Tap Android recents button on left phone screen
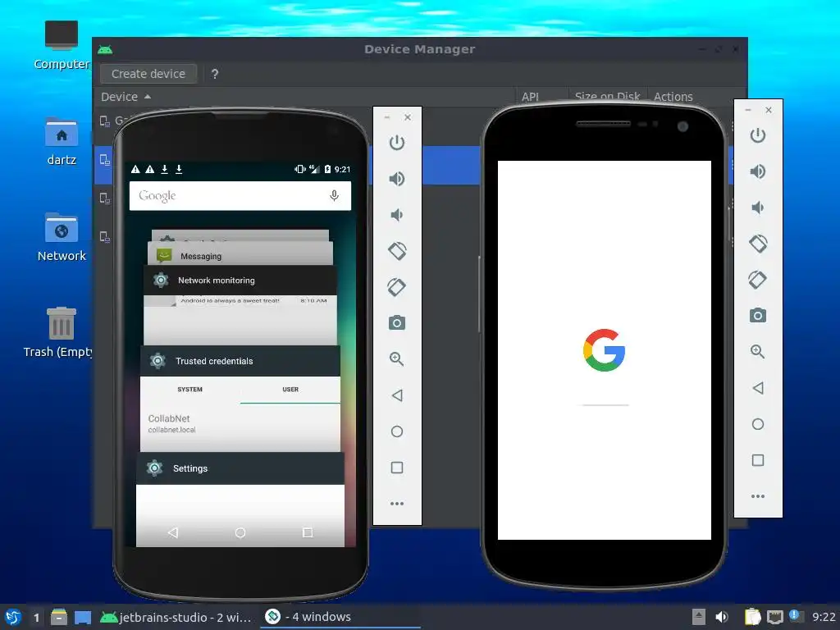This screenshot has width=840, height=630. click(308, 532)
